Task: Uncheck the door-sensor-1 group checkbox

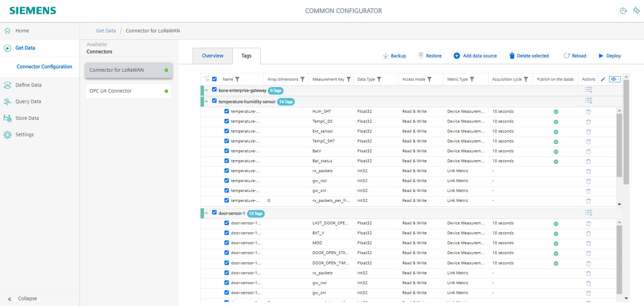Action: point(214,212)
